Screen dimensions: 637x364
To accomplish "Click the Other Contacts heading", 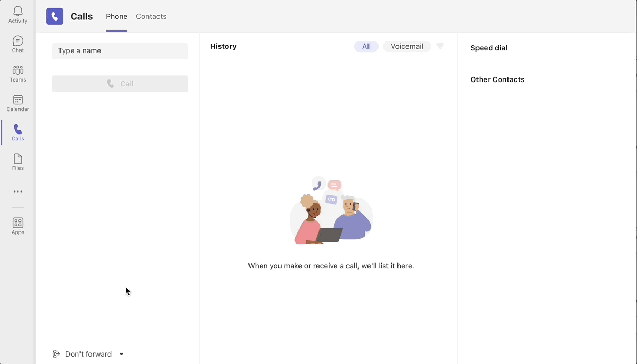I will coord(497,79).
